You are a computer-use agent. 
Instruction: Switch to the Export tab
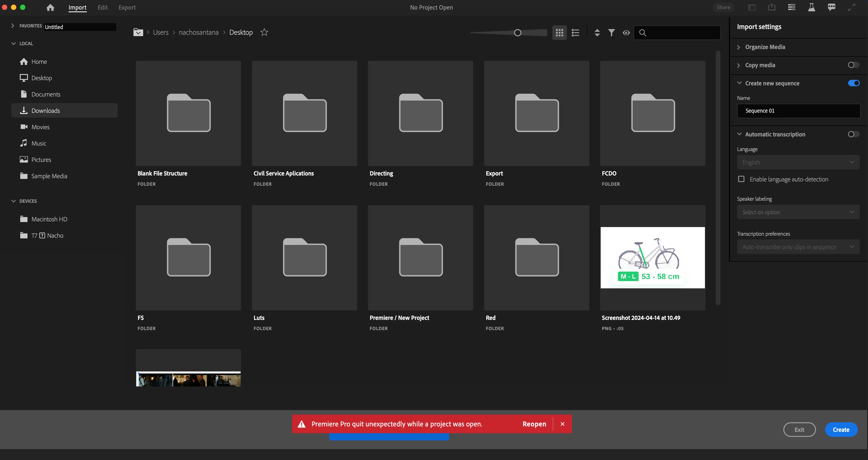(x=127, y=7)
